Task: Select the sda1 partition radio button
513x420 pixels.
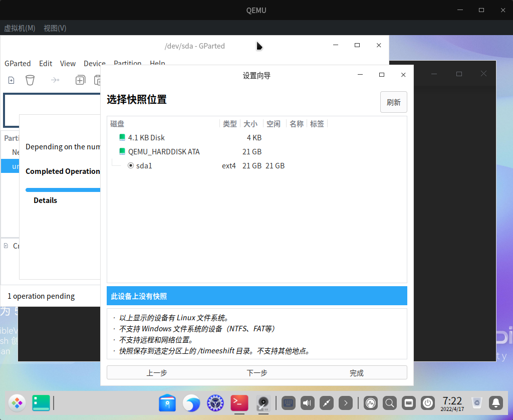Action: 131,165
